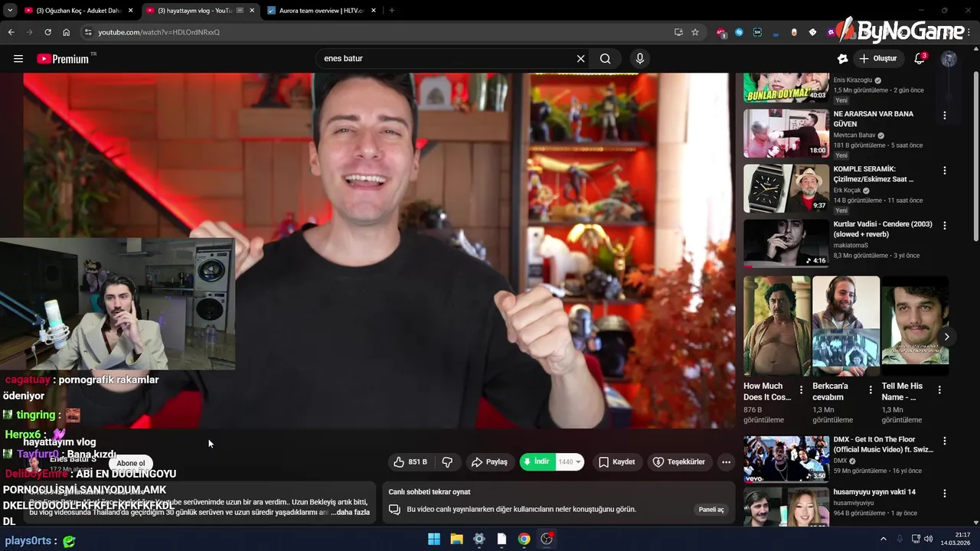View site information icon in address bar
Viewport: 980px width, 551px height.
(88, 32)
